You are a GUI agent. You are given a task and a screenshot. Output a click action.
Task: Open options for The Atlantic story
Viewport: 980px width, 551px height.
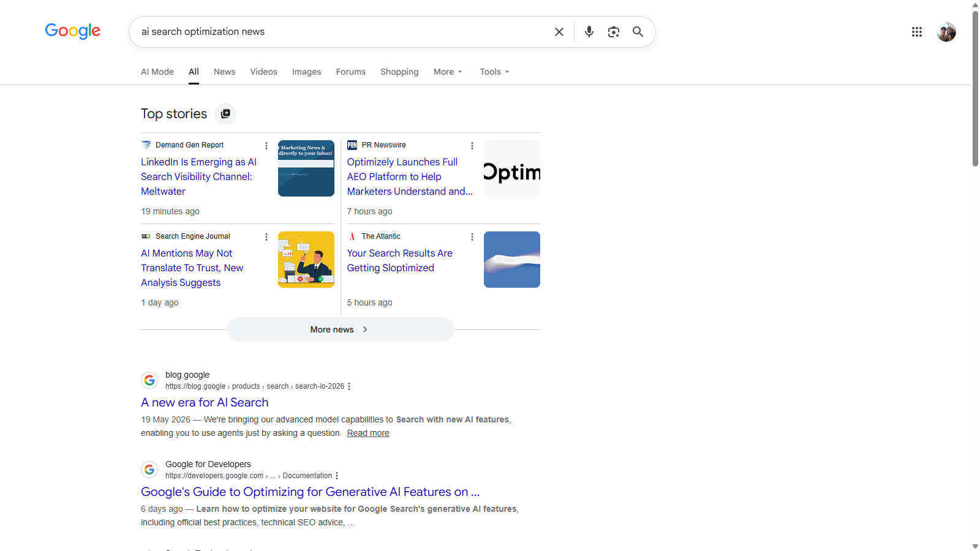coord(472,237)
